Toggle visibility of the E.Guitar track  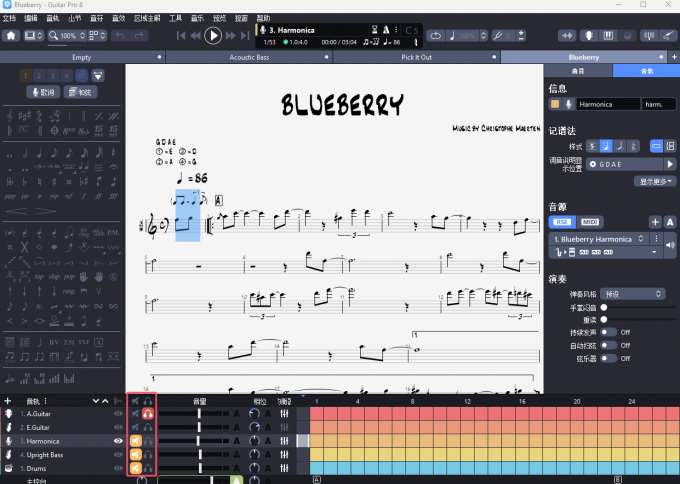pos(118,427)
